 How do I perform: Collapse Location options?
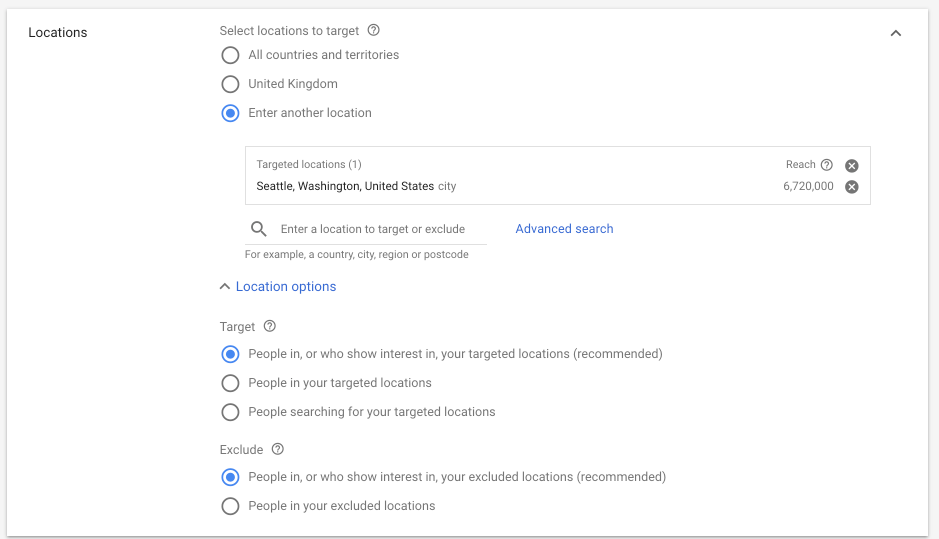pos(278,287)
